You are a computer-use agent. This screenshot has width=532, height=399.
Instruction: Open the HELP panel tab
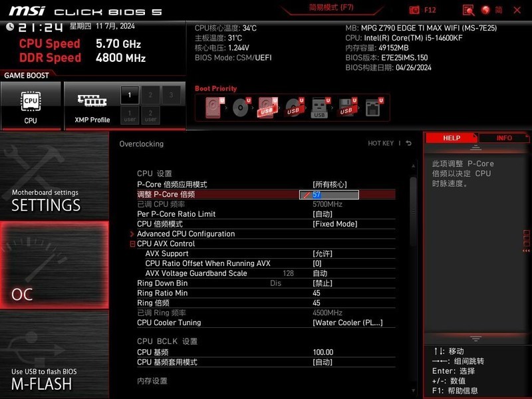(452, 138)
